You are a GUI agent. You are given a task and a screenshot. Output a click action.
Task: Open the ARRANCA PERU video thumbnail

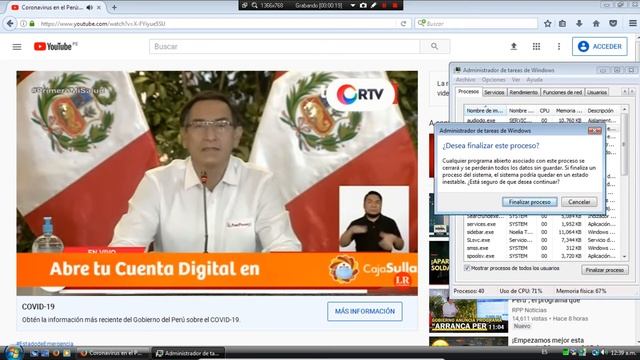click(469, 311)
